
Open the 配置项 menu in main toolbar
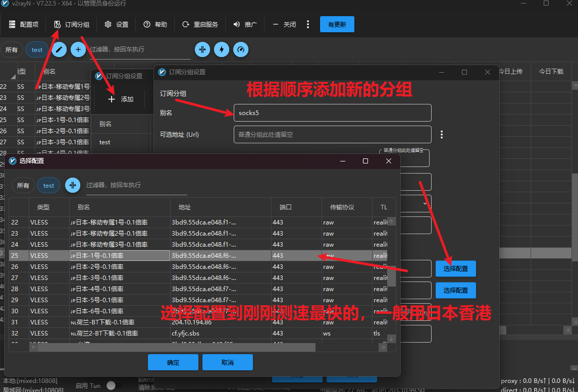point(24,24)
